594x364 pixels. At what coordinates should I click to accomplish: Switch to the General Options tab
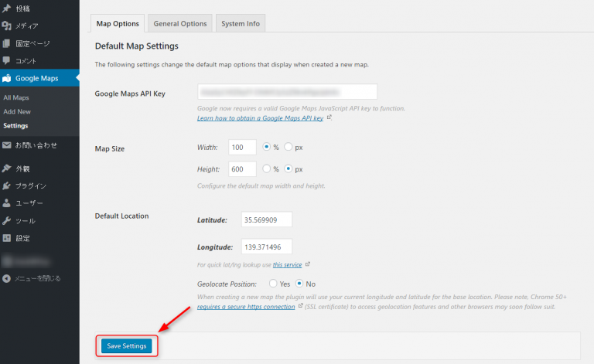coord(179,23)
